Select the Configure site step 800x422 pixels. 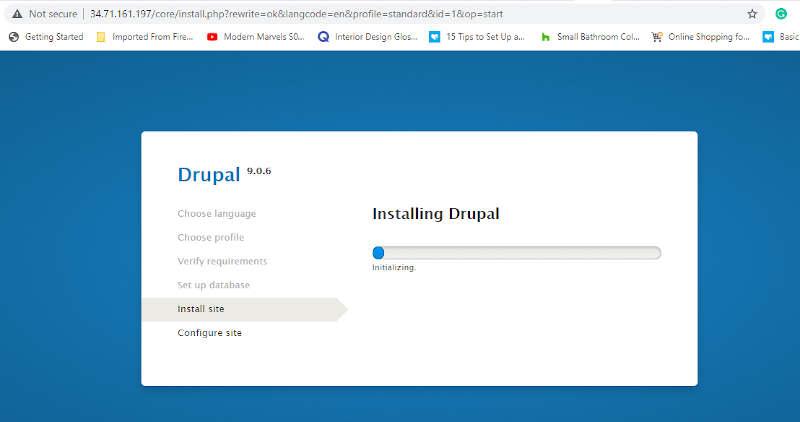tap(210, 333)
